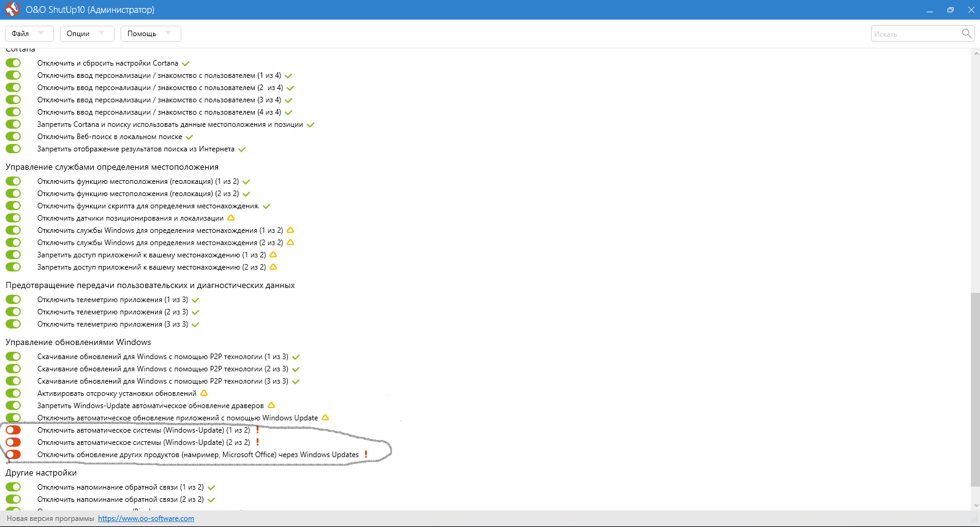
Task: Click Новая версия программы status text
Action: tap(50, 518)
